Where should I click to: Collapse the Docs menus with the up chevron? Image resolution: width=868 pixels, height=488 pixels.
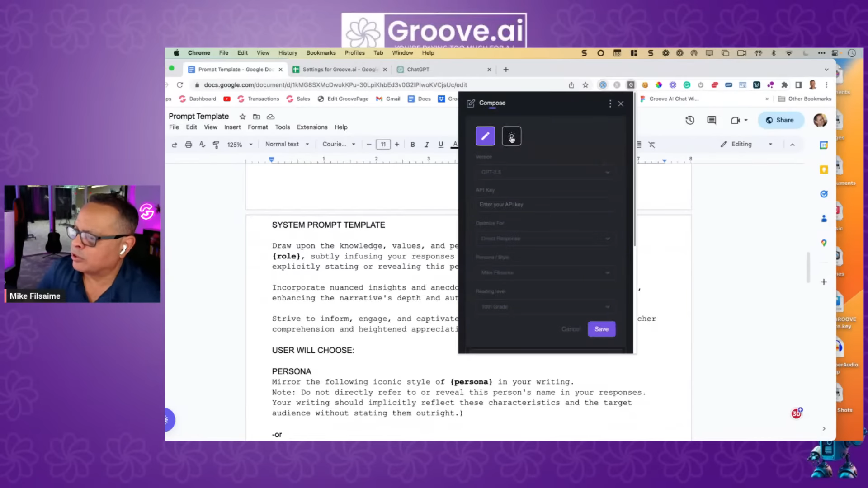coord(792,145)
